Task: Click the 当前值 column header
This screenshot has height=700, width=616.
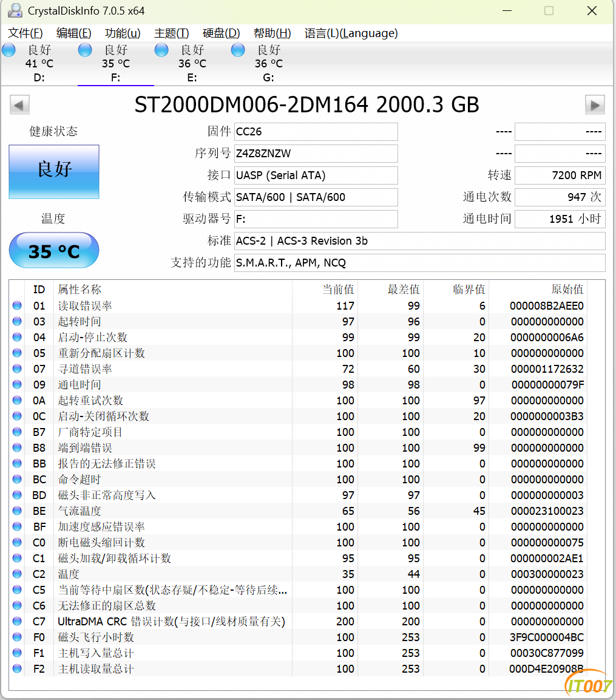Action: (325, 289)
